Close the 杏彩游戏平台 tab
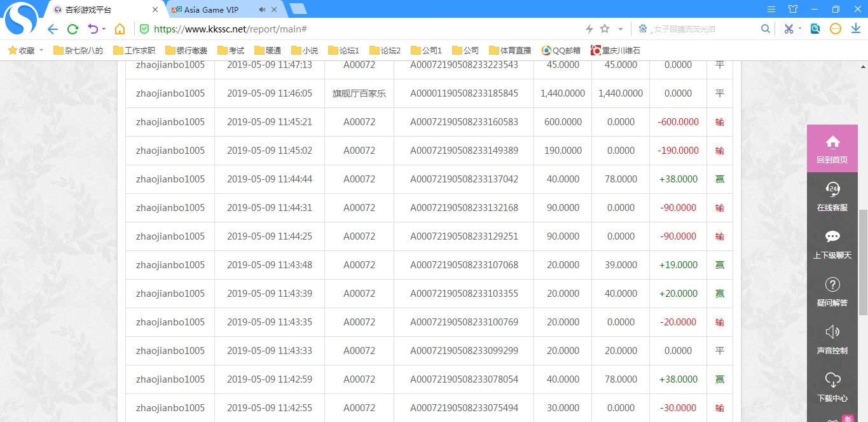The height and width of the screenshot is (422, 868). (x=156, y=10)
